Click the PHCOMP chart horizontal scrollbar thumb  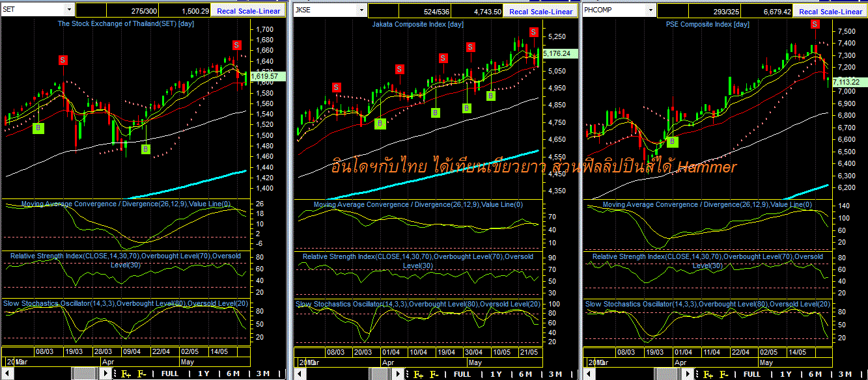[x=667, y=374]
